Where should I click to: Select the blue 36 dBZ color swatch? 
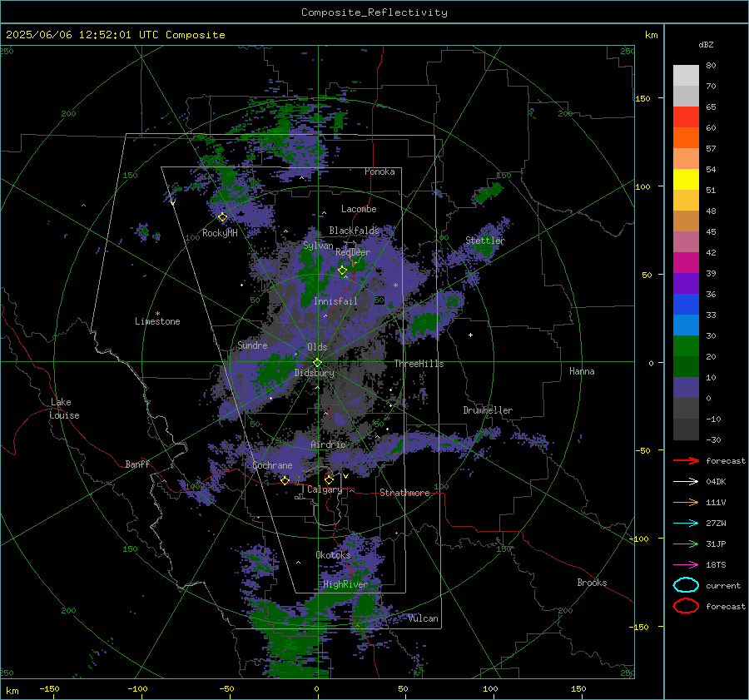pyautogui.click(x=686, y=304)
